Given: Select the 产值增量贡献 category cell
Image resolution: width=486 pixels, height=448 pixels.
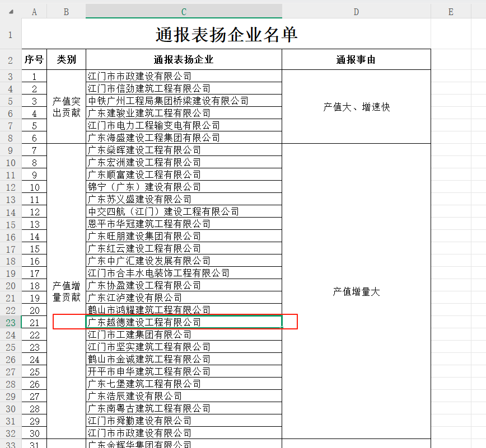Looking at the screenshot, I should tap(66, 291).
